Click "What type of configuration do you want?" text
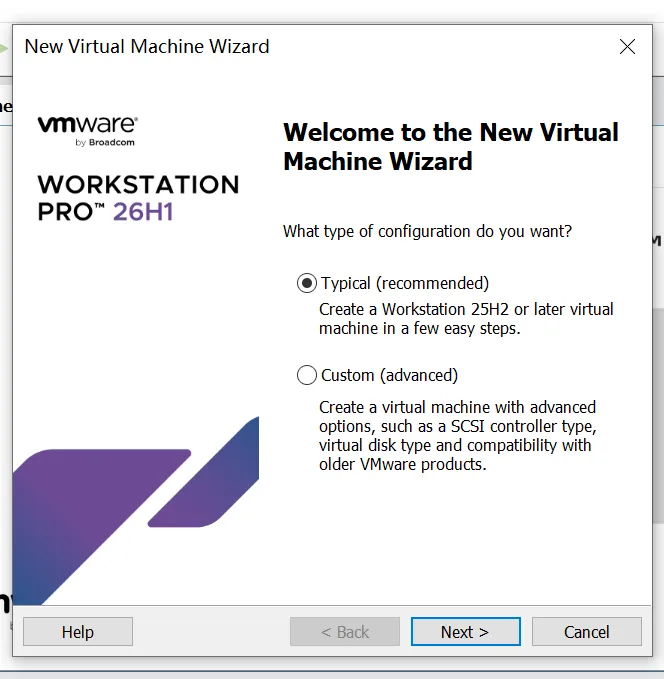664x679 pixels. pyautogui.click(x=428, y=231)
